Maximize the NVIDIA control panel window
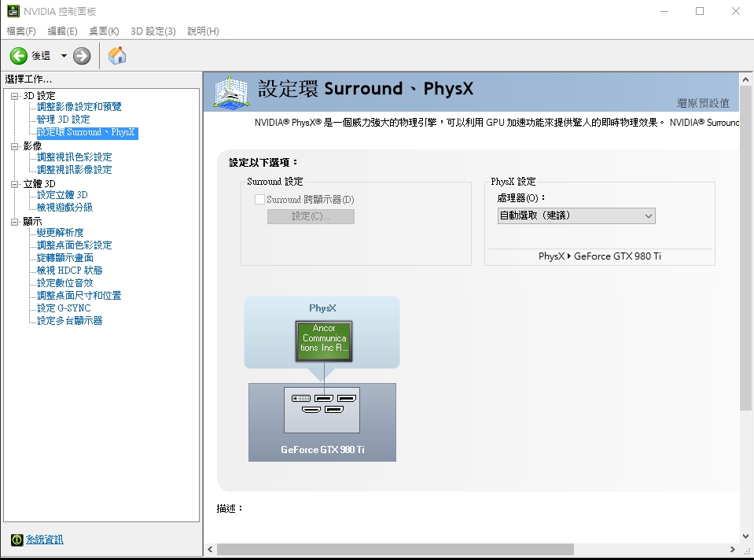Image resolution: width=754 pixels, height=560 pixels. [700, 11]
